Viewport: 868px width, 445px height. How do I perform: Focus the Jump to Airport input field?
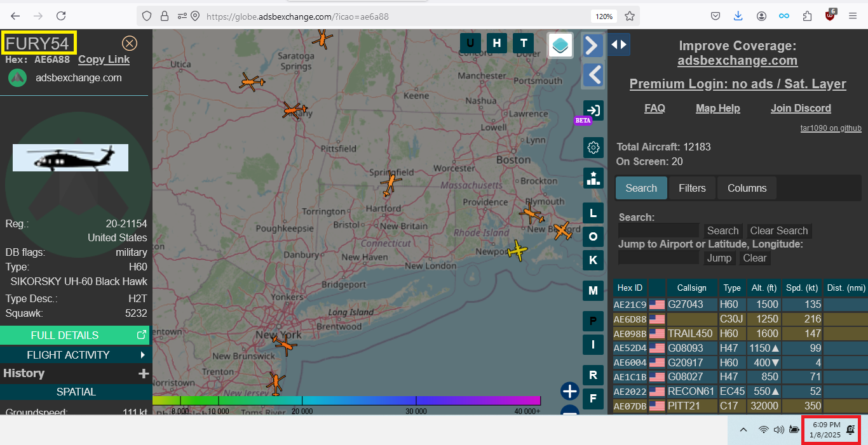point(658,258)
